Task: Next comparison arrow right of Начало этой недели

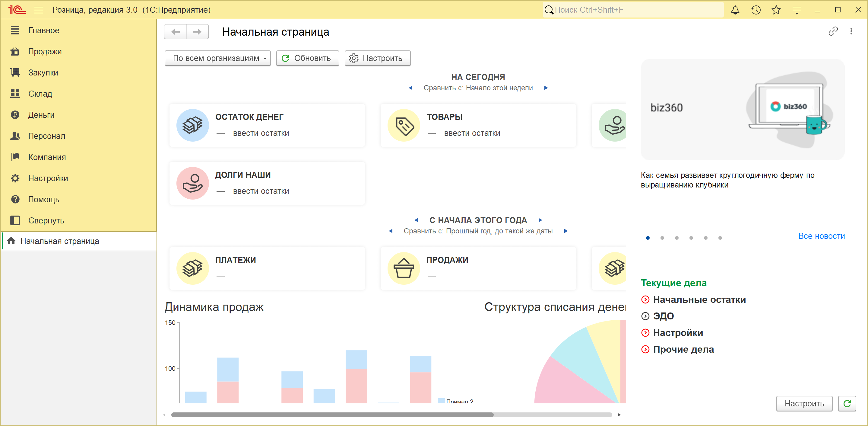Action: point(546,88)
